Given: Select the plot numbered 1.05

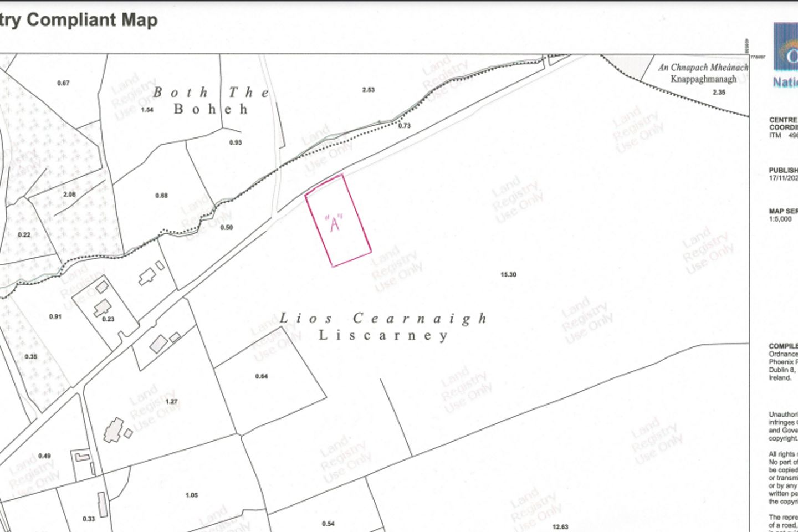Looking at the screenshot, I should 192,495.
